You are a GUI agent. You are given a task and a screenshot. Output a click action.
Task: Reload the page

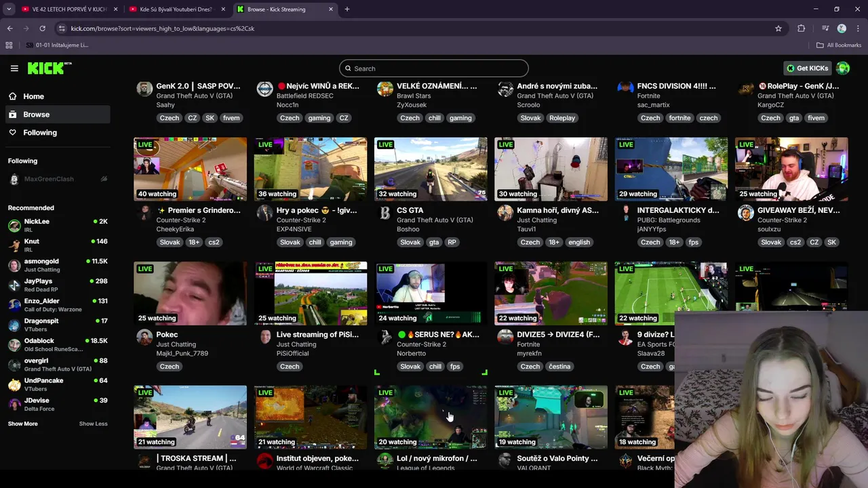pos(42,28)
